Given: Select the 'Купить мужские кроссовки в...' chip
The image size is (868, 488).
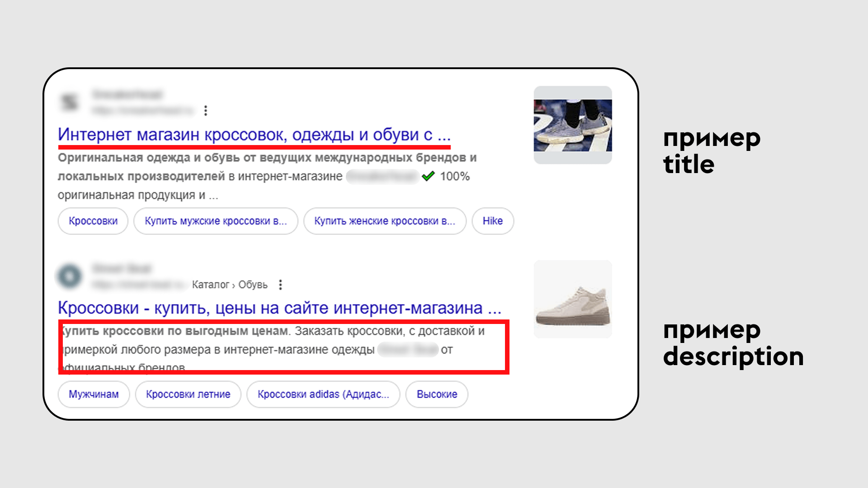Looking at the screenshot, I should click(216, 221).
